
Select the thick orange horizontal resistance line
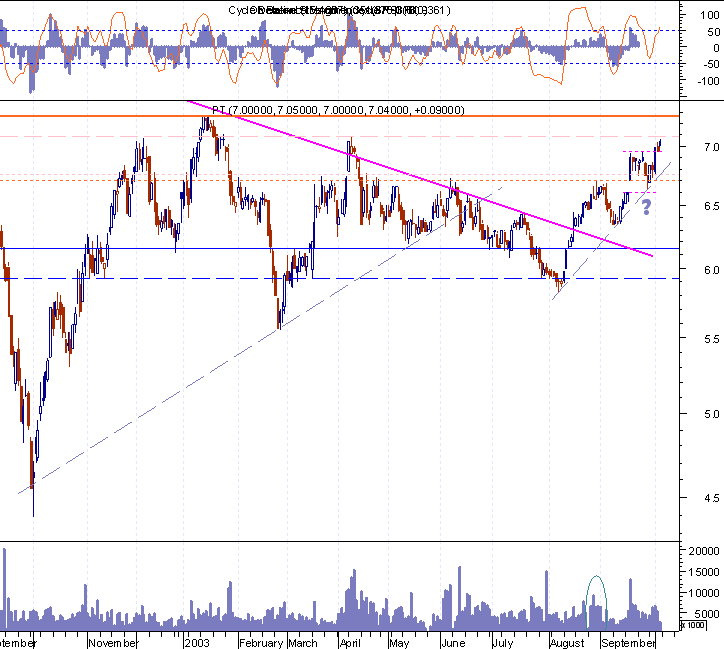tap(339, 116)
